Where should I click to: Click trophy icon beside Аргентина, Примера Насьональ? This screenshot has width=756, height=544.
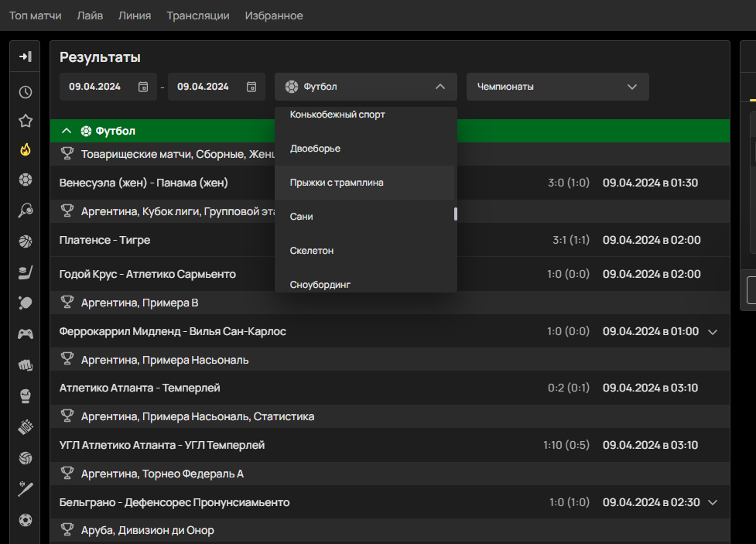point(67,359)
